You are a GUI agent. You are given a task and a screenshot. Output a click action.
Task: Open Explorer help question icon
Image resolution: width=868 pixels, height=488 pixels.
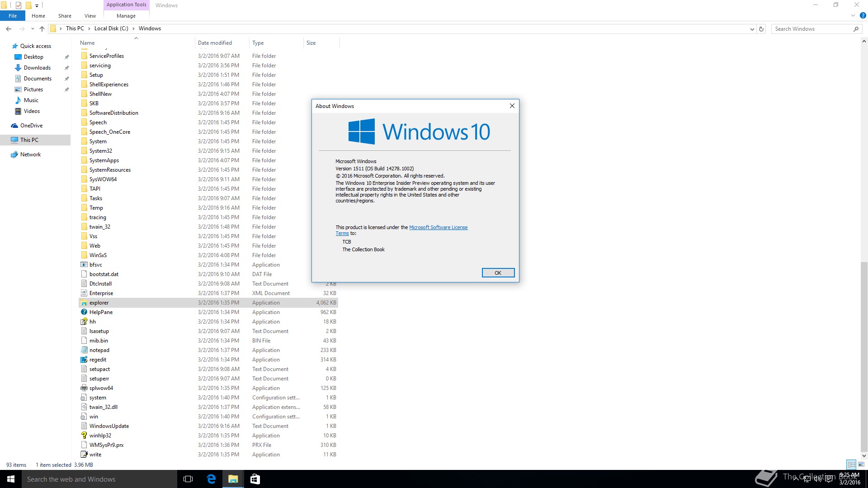863,15
